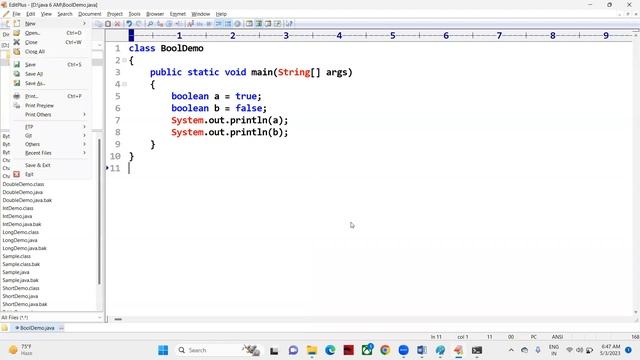
Task: Click the Copy toolbar icon
Action: coord(99,24)
